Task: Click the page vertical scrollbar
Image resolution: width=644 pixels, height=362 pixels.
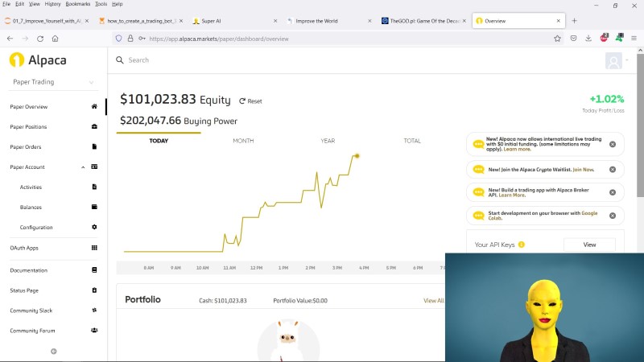Action: pos(640,127)
